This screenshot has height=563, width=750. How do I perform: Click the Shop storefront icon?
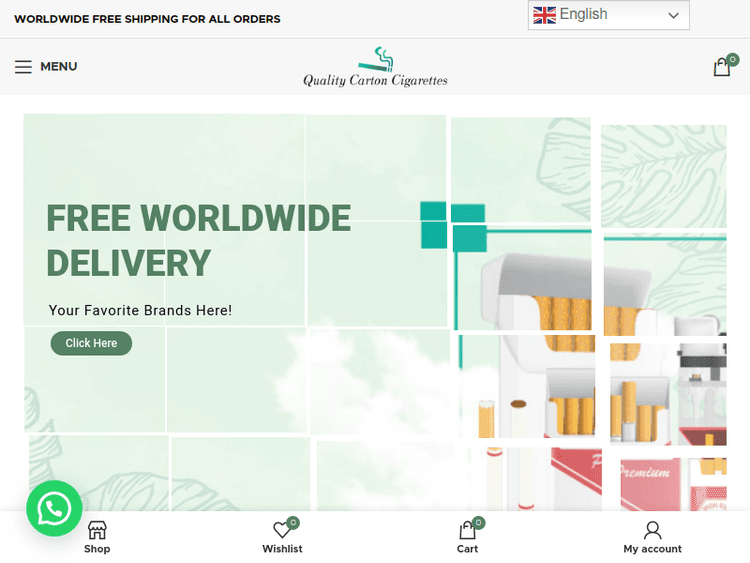tap(97, 530)
